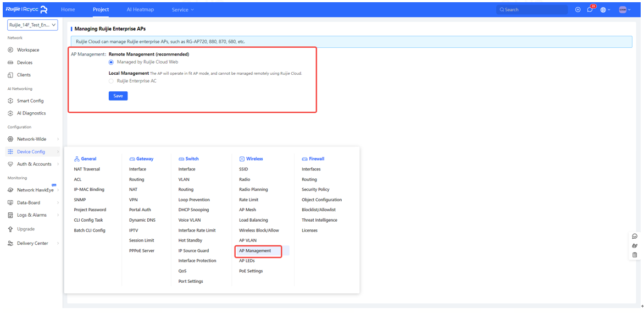Click the Logs & Alarms icon
The image size is (644, 313).
10,215
